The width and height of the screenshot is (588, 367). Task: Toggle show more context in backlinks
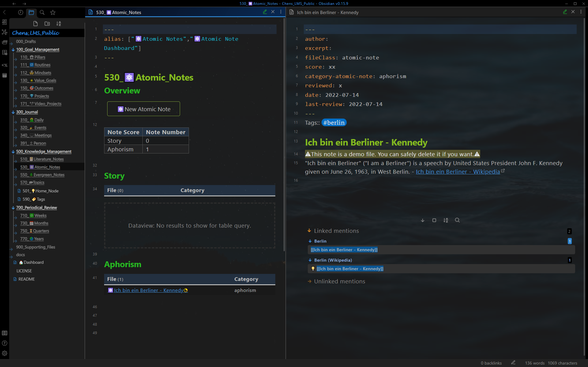pyautogui.click(x=434, y=220)
